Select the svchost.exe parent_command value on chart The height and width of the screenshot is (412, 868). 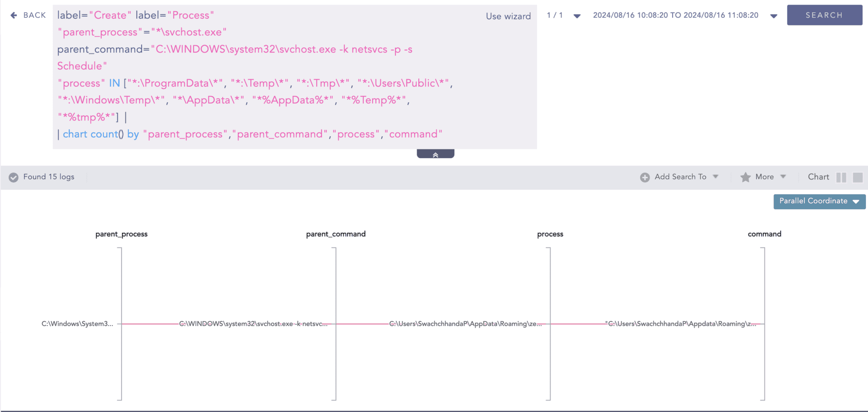253,324
